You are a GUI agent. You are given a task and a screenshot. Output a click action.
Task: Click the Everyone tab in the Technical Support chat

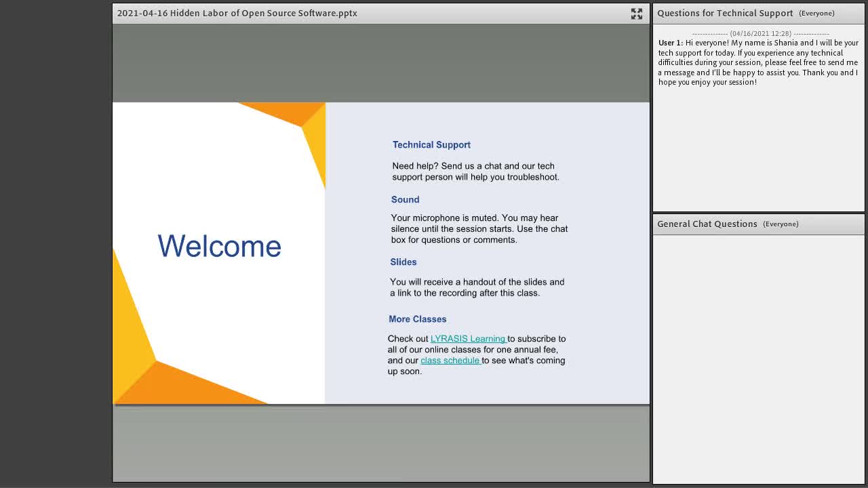point(816,13)
